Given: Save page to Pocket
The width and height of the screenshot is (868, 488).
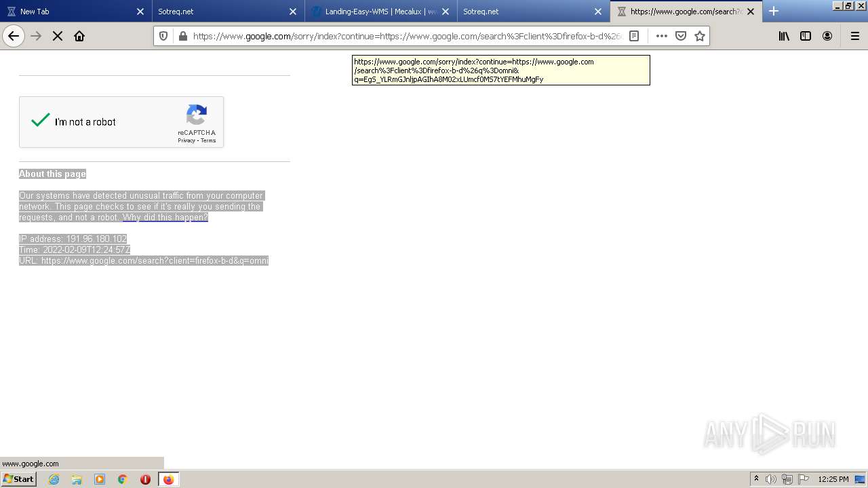Looking at the screenshot, I should pyautogui.click(x=681, y=36).
